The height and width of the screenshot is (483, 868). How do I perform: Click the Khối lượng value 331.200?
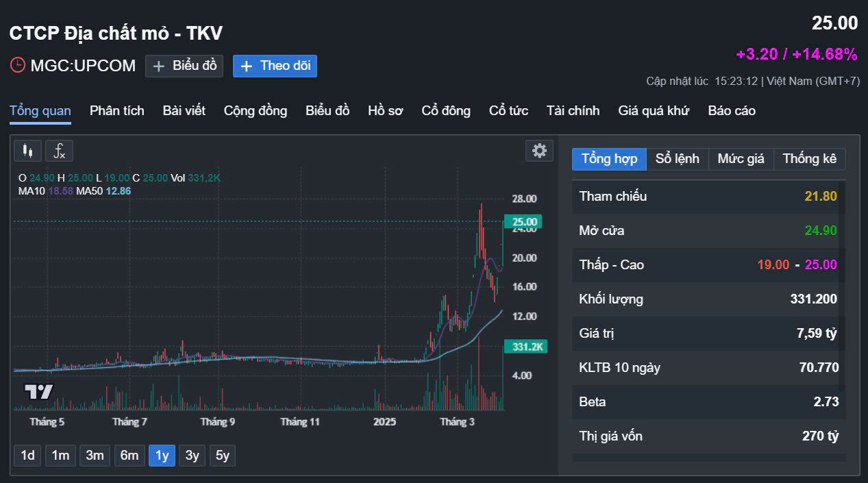pyautogui.click(x=813, y=299)
